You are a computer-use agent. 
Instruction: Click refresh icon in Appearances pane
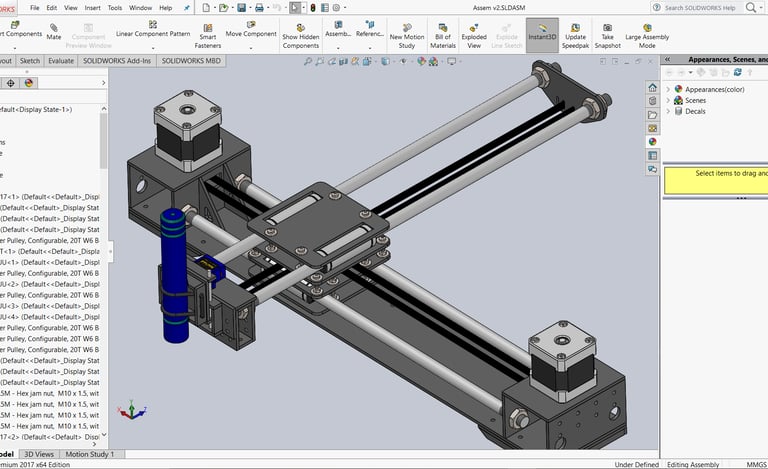coord(738,72)
